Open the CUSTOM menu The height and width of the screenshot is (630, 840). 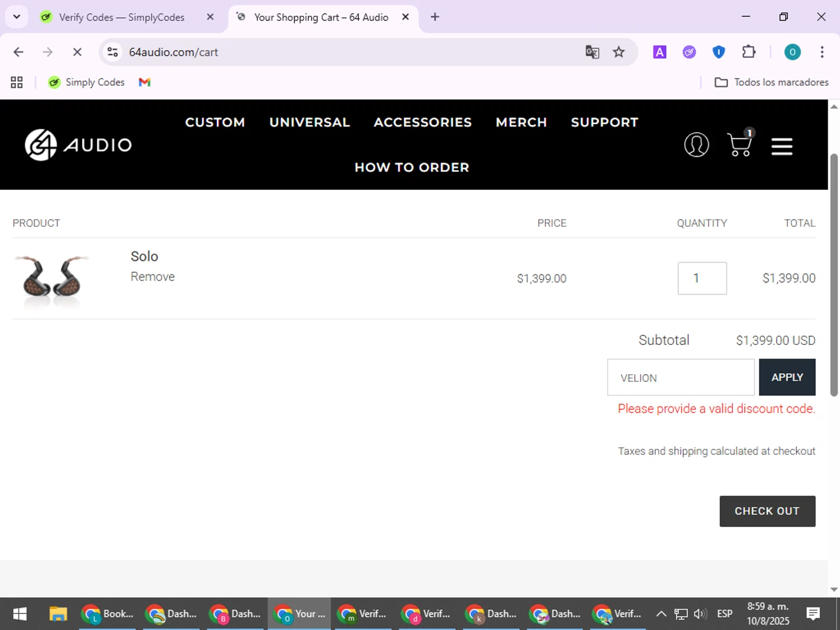(x=215, y=122)
